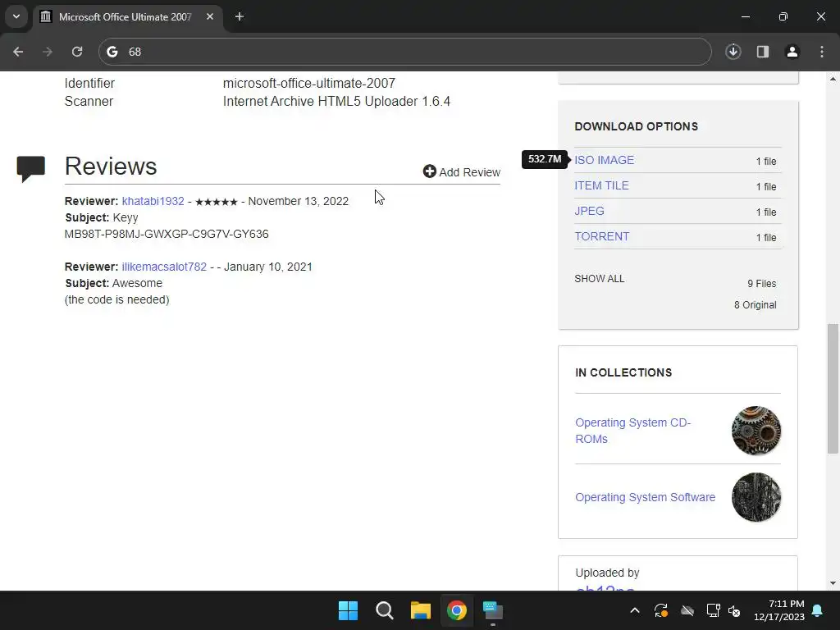Screen dimensions: 840x630
Task: Minimize the Chrome window
Action: [x=745, y=16]
